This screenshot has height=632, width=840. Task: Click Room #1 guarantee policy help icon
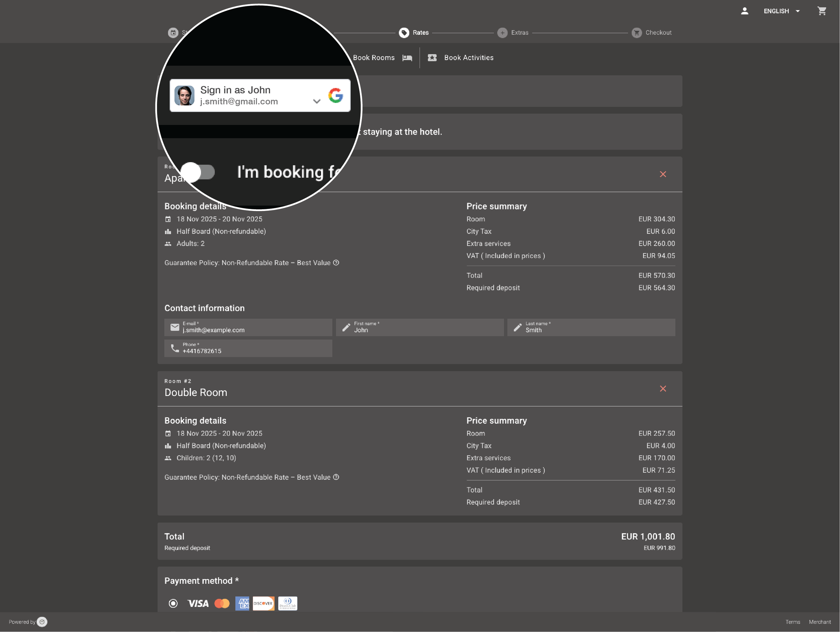(x=336, y=263)
